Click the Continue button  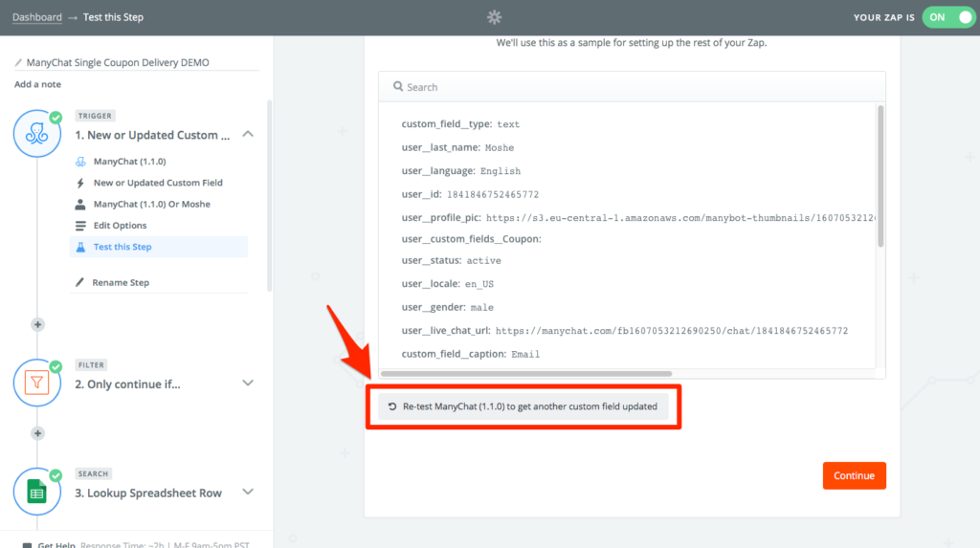pos(855,475)
